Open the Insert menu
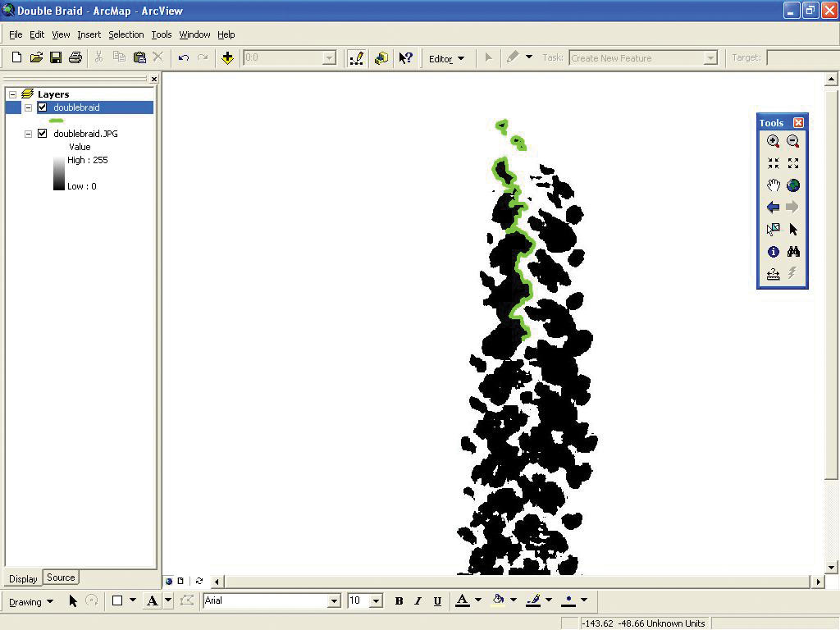This screenshot has height=630, width=840. [89, 34]
